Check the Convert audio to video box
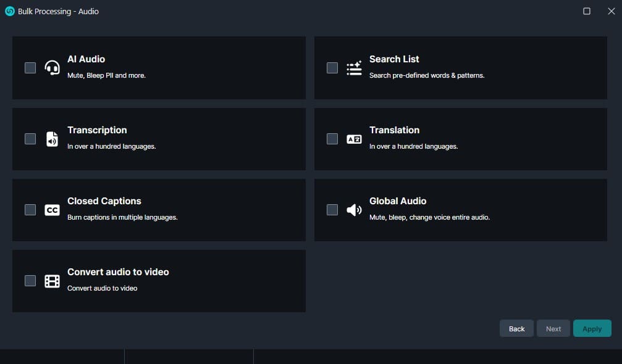This screenshot has height=364, width=622. point(30,281)
